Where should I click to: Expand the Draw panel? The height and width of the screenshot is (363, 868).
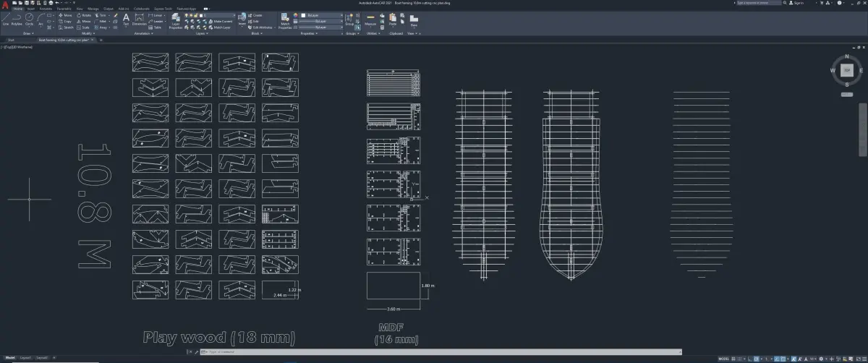coord(27,33)
